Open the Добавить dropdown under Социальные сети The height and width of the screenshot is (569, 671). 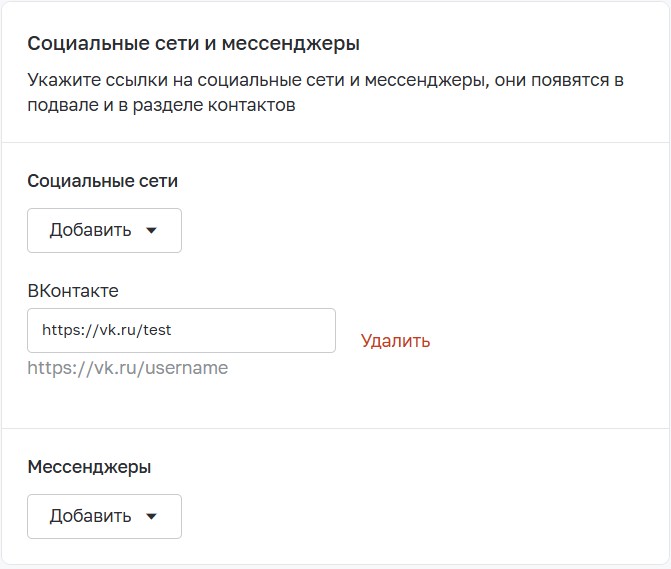point(104,230)
